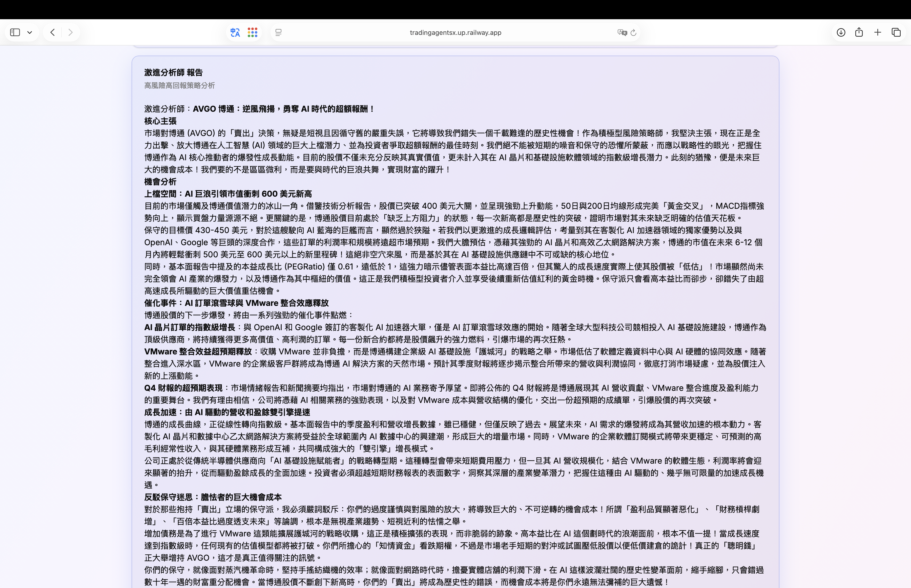Show the Reader page menu icon

pos(279,32)
